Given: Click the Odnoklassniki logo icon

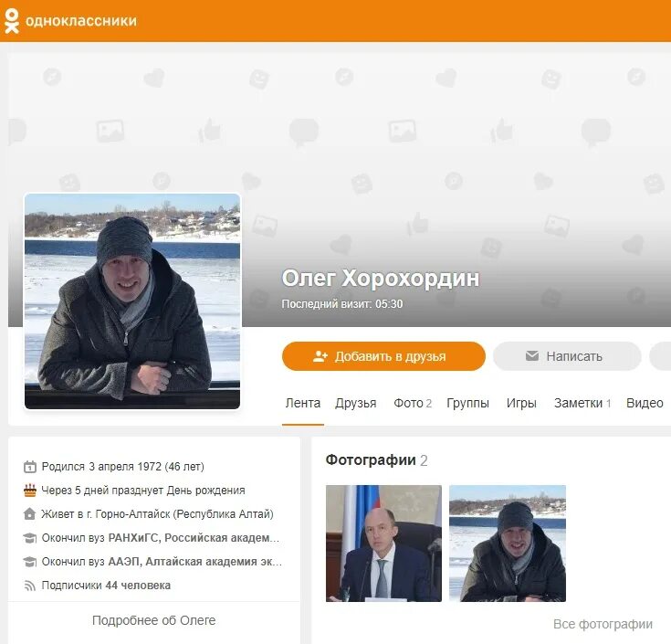Looking at the screenshot, I should pyautogui.click(x=12, y=21).
